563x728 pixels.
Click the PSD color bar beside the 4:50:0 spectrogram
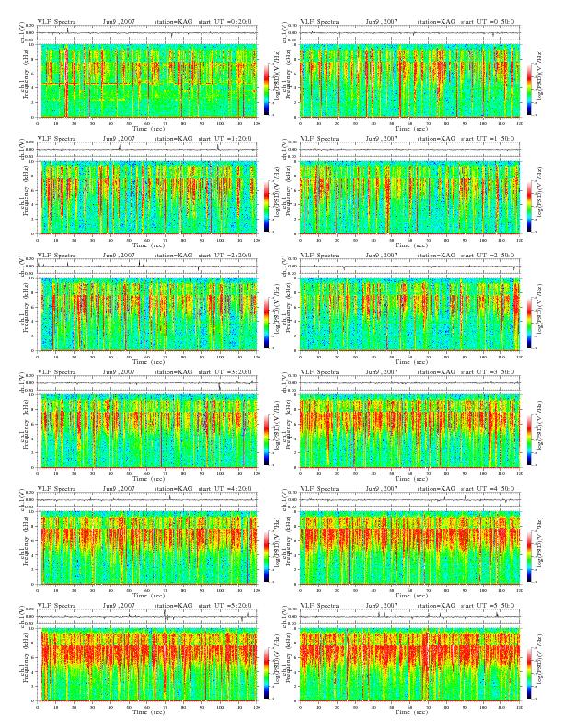[530, 556]
